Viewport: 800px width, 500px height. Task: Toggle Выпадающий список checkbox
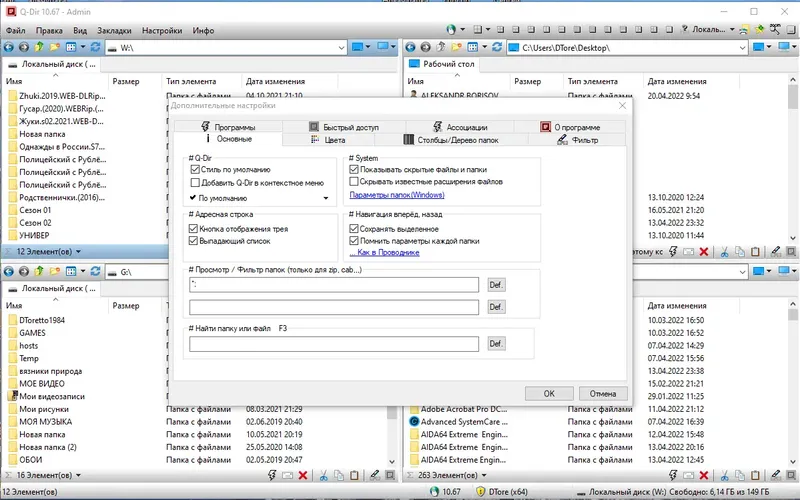click(x=193, y=241)
